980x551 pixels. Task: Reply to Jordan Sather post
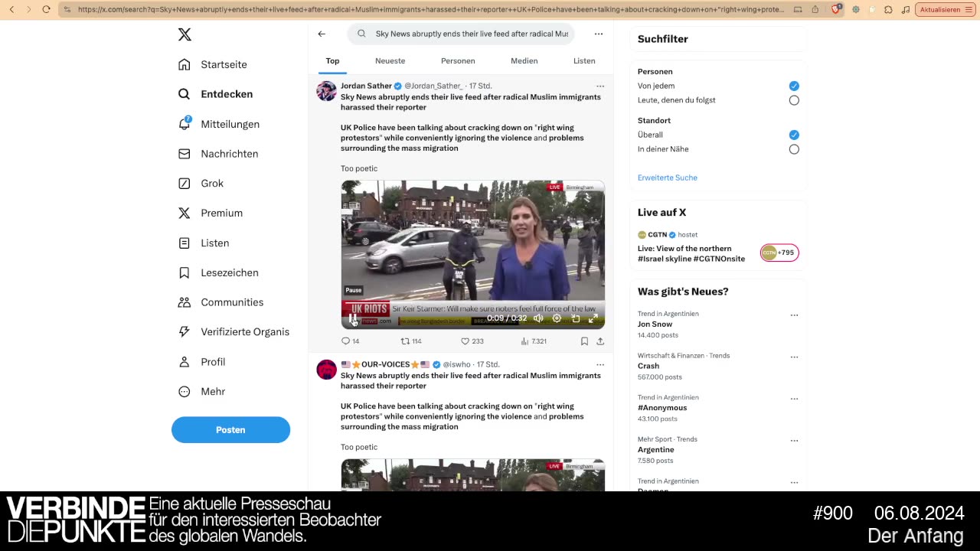350,341
